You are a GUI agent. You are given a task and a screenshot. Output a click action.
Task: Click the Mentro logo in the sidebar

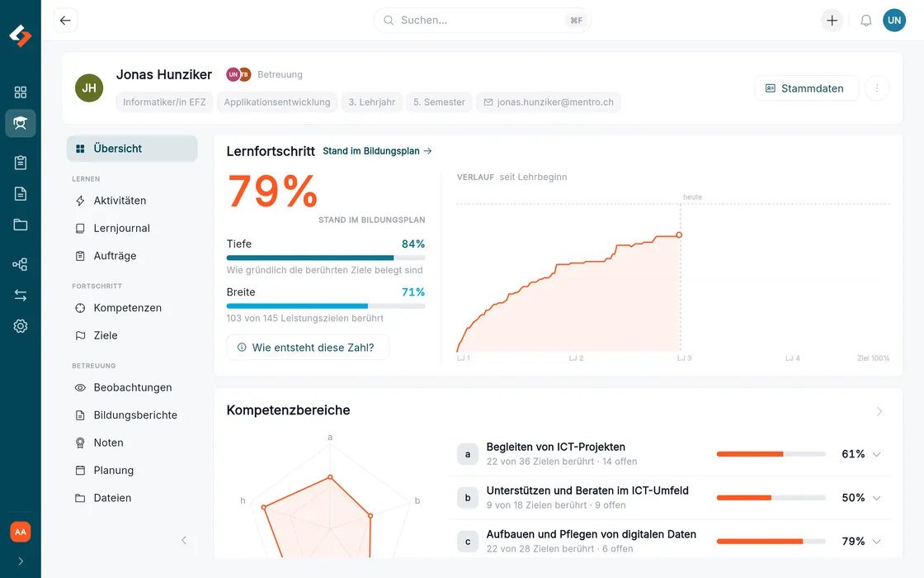pos(20,36)
